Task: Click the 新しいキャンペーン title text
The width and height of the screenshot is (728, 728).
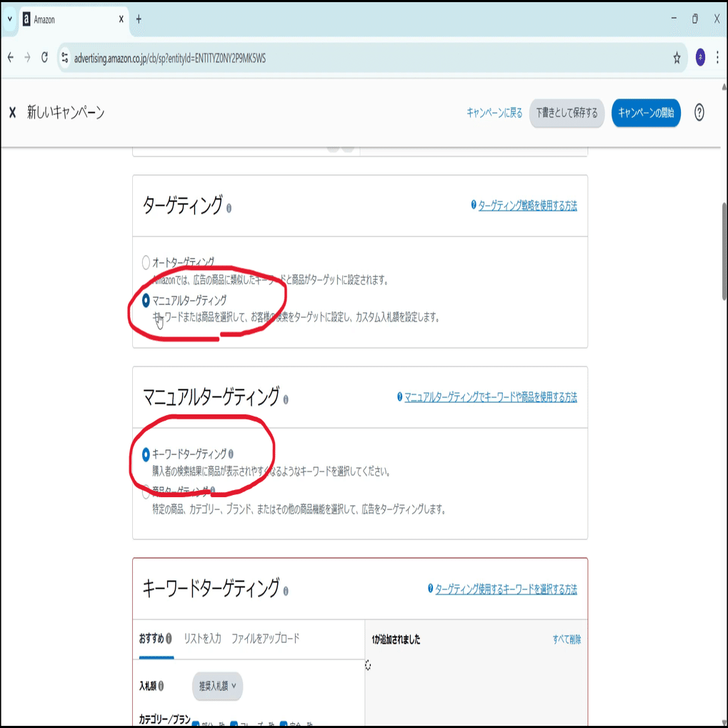Action: [x=66, y=112]
